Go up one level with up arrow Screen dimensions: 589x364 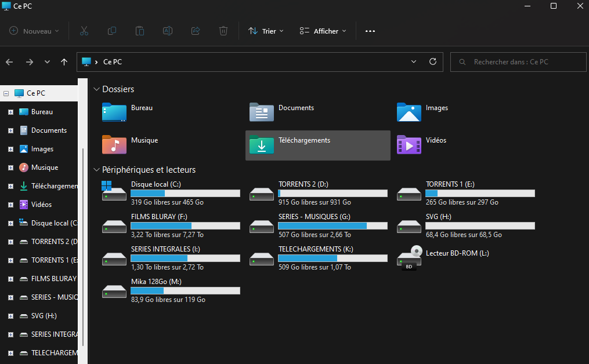click(64, 62)
